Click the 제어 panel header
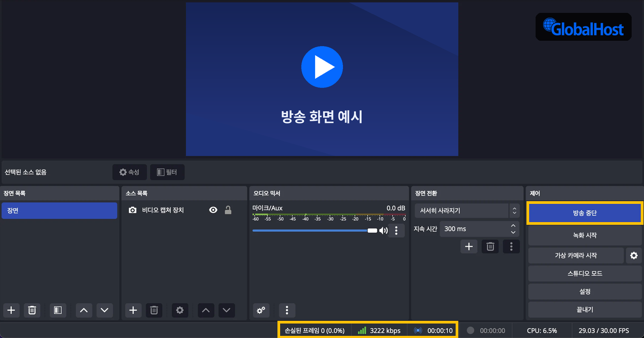This screenshot has height=338, width=644. pos(585,193)
